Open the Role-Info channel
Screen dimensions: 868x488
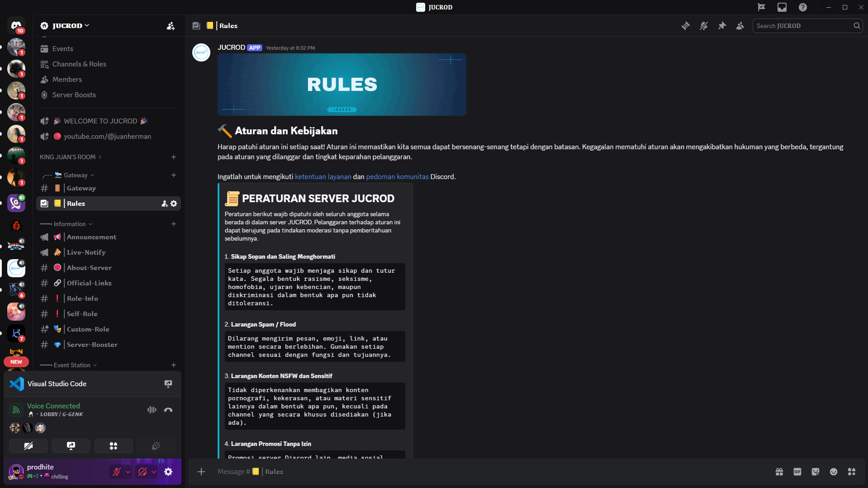(x=109, y=298)
